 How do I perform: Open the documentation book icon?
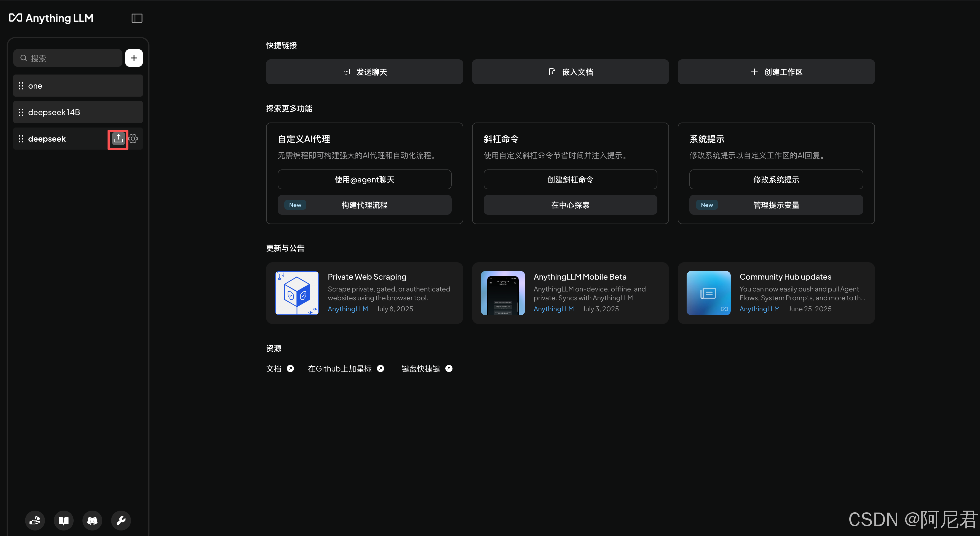pyautogui.click(x=63, y=520)
